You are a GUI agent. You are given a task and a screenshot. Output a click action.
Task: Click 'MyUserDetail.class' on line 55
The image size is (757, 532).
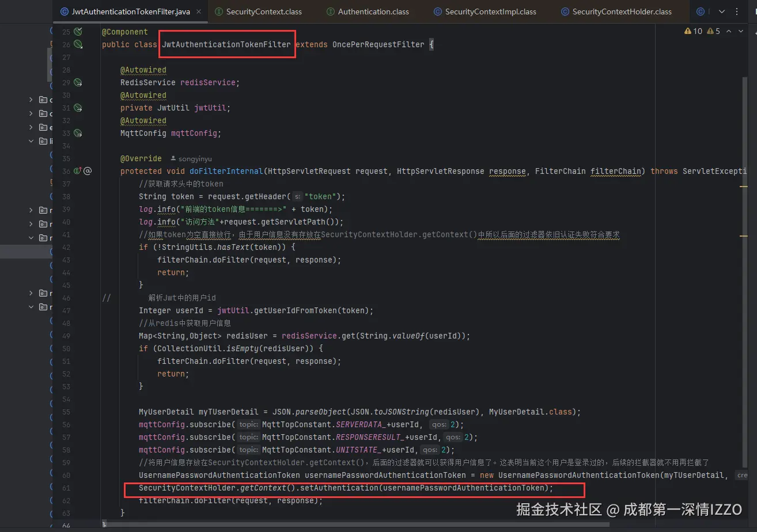[531, 412]
